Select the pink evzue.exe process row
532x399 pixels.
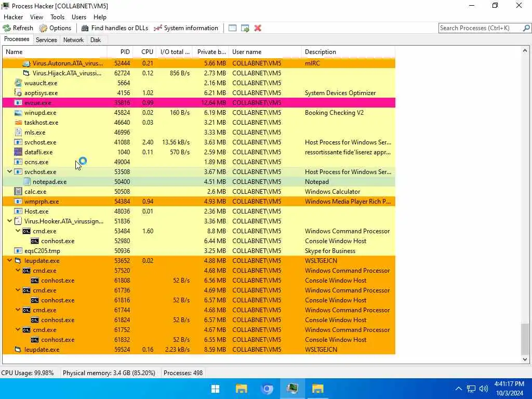point(199,103)
